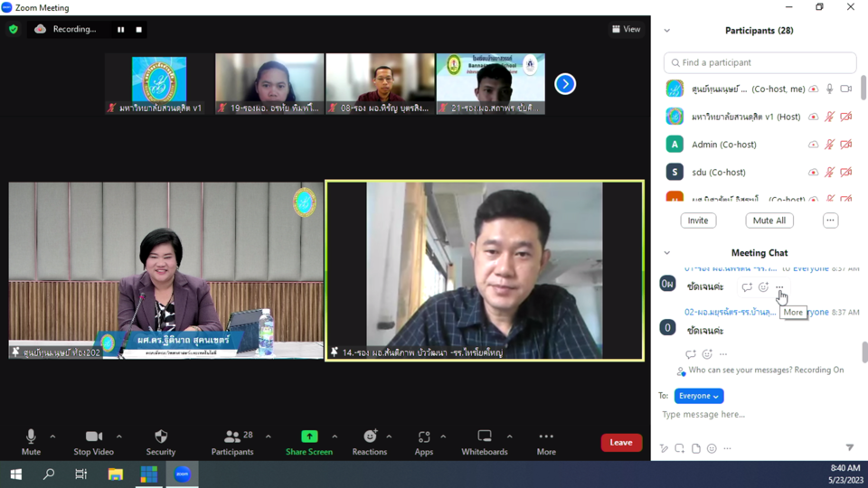This screenshot has width=868, height=488.
Task: Click chat screenshot capture icon
Action: [679, 448]
